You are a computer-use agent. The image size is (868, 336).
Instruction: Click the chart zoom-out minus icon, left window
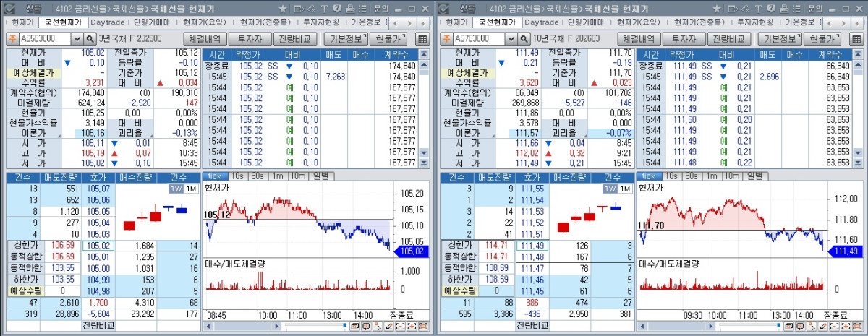(x=401, y=326)
